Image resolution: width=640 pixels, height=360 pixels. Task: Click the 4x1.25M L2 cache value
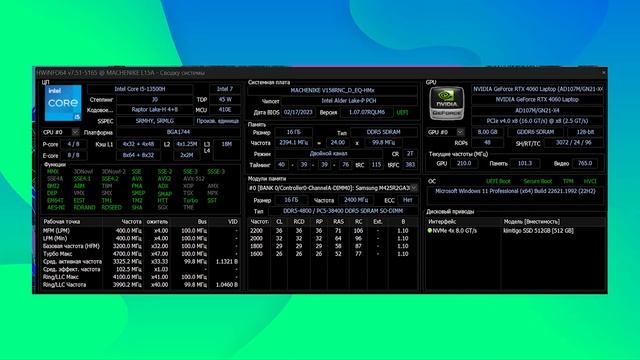coord(187,144)
